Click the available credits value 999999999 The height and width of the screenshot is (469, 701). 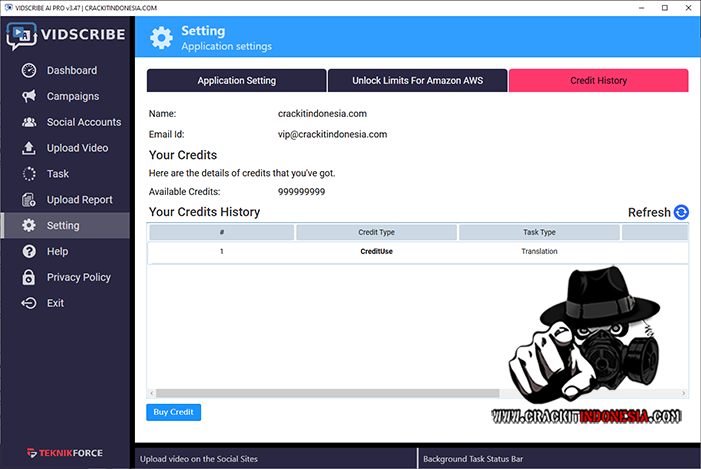tap(302, 192)
